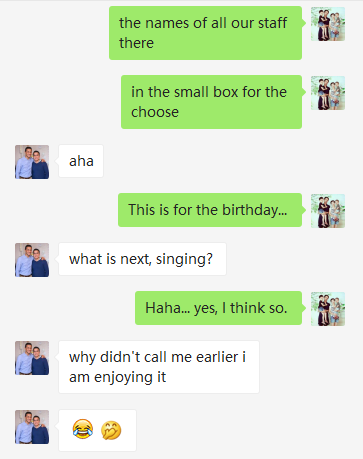363x459 pixels.
Task: Click the word 'birthday...' in the green bubble
Action: point(255,210)
